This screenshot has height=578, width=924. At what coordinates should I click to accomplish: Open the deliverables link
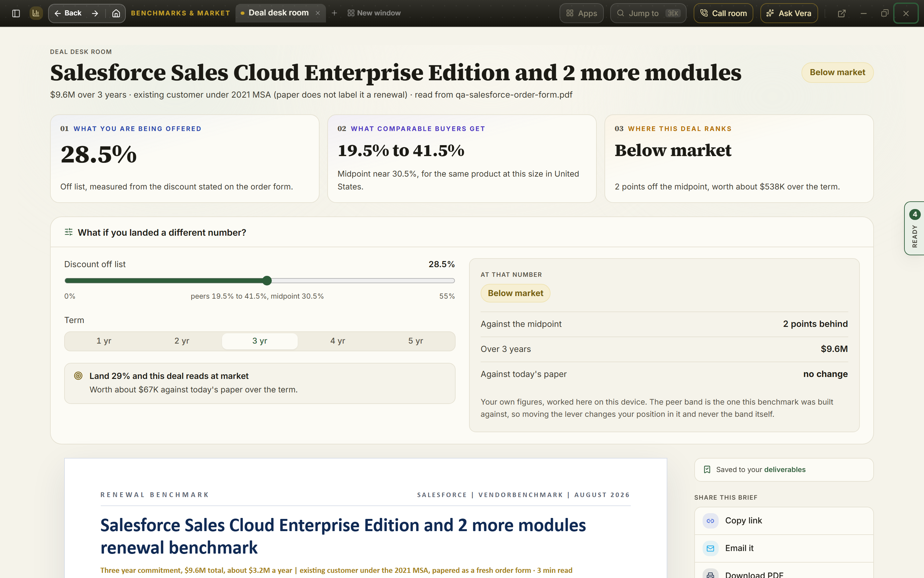pyautogui.click(x=785, y=469)
